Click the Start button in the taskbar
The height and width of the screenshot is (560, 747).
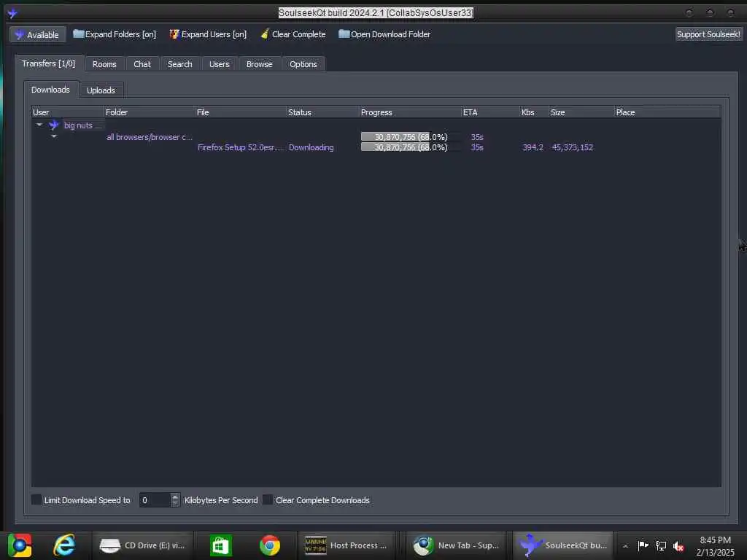pyautogui.click(x=20, y=545)
